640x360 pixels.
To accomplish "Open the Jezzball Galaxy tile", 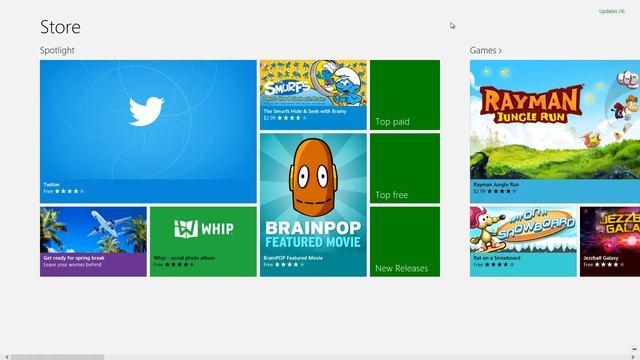I will click(x=610, y=242).
